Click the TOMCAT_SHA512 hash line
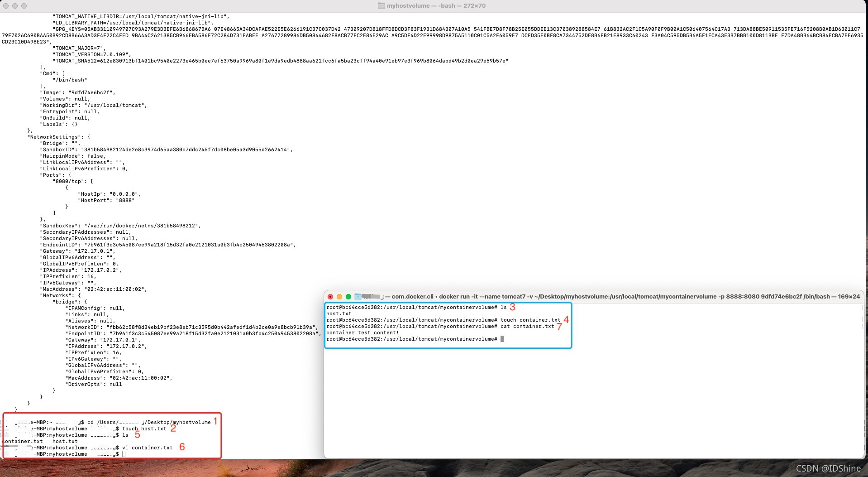Screen dimensions: 868x477 (x=280, y=61)
